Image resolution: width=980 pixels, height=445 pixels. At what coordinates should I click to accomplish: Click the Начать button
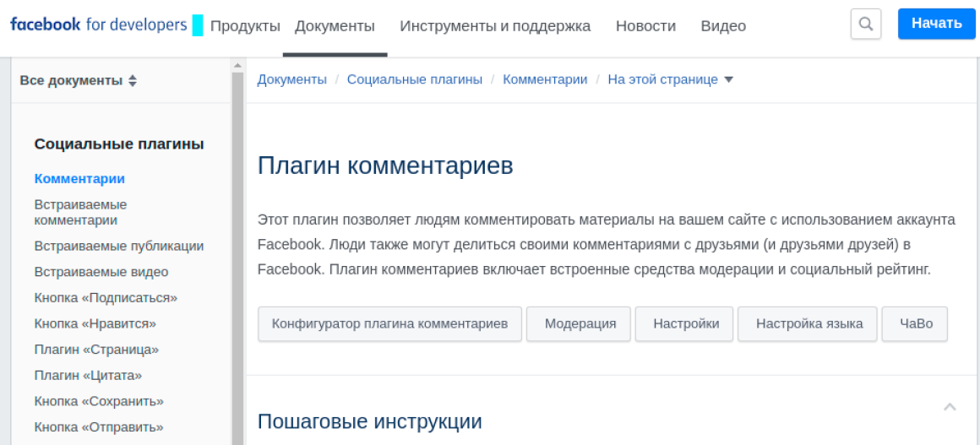point(936,24)
